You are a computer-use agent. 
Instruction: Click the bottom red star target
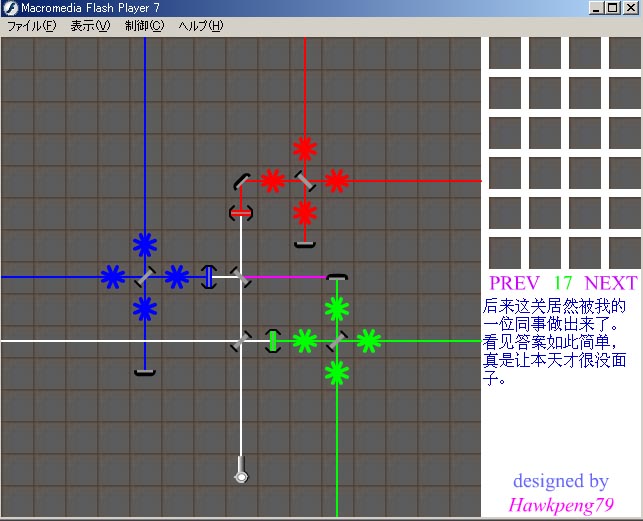305,213
